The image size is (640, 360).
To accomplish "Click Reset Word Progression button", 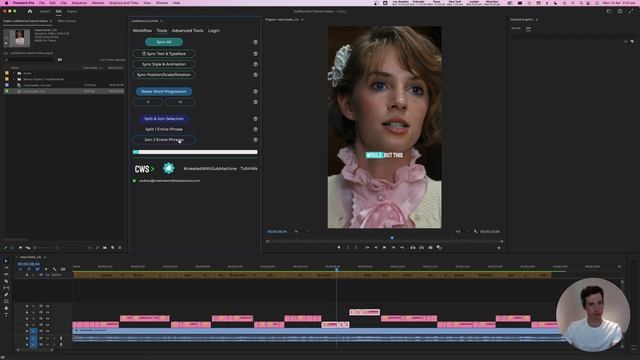I will tap(164, 91).
